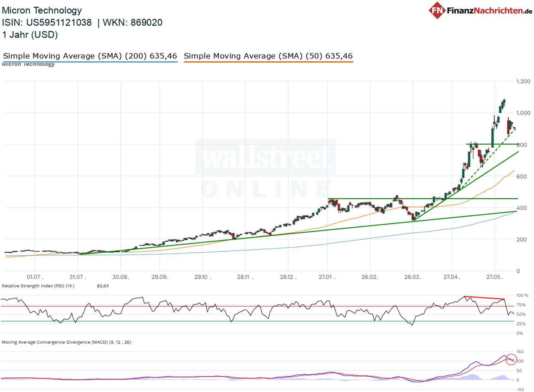Click the Micron Technology title text

point(42,10)
